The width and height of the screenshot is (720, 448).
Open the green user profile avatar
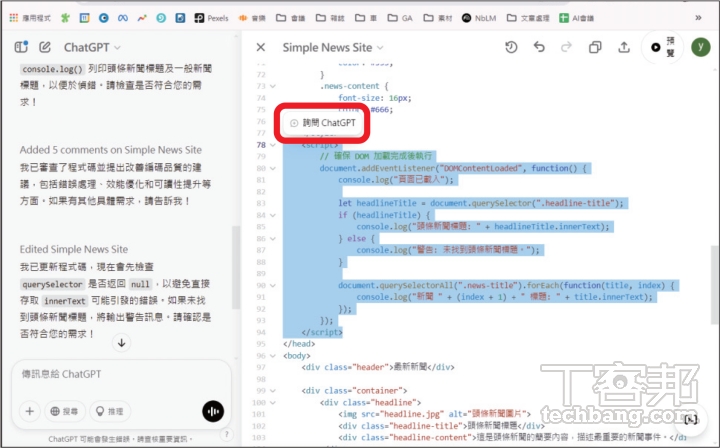701,47
